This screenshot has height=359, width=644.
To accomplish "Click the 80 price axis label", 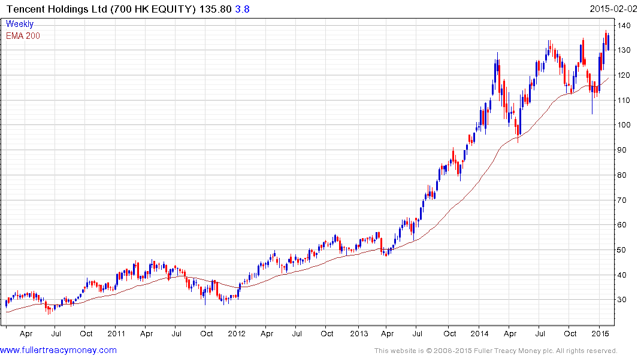I will tap(621, 175).
